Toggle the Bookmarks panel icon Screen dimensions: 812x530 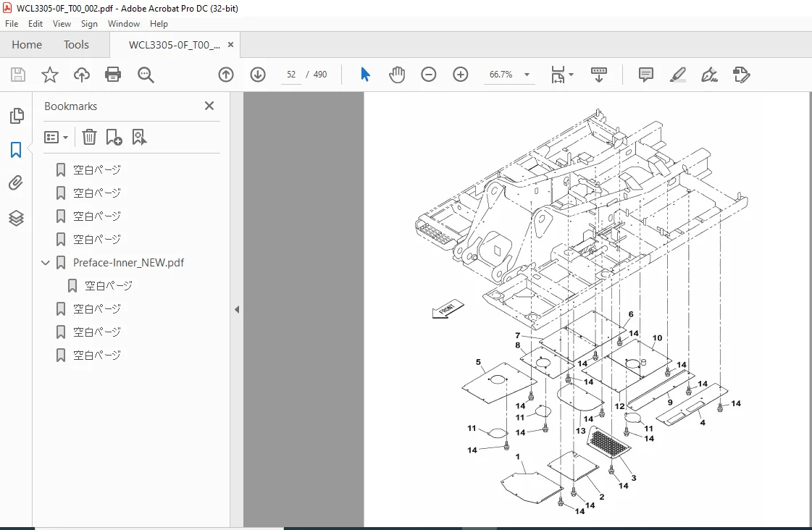(16, 150)
